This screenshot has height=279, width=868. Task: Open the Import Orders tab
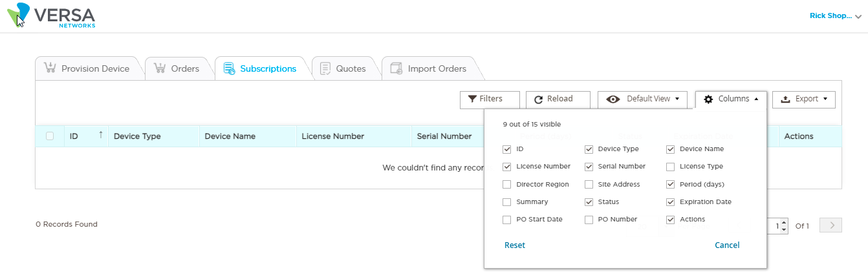[437, 68]
